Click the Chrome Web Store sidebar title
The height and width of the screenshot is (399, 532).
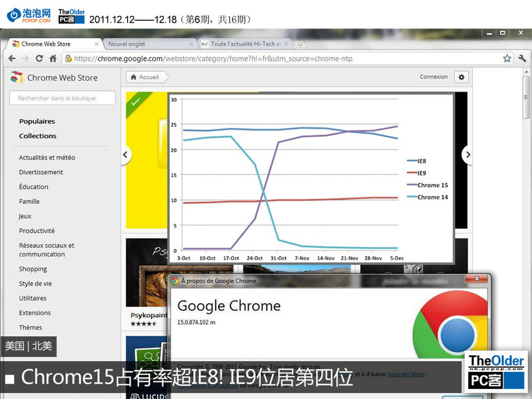pos(62,78)
